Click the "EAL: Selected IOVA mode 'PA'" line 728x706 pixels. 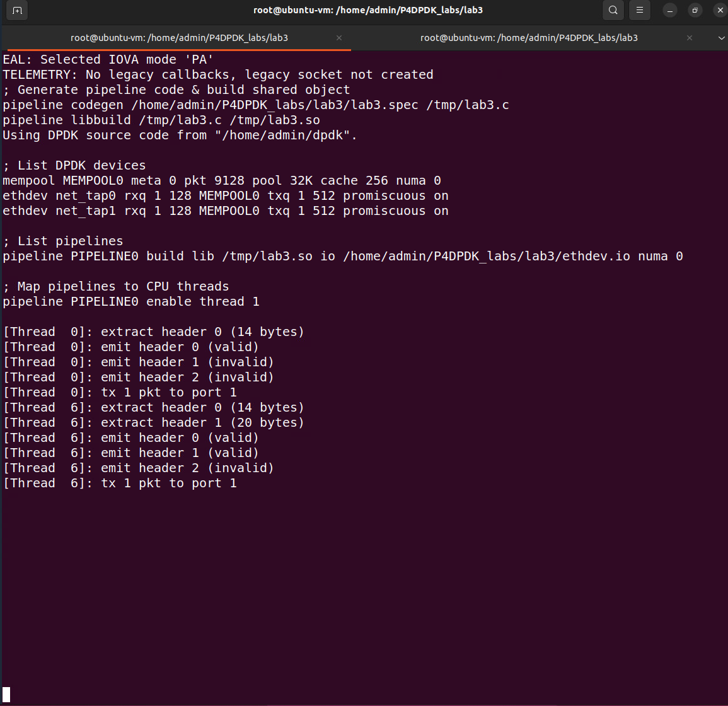108,59
